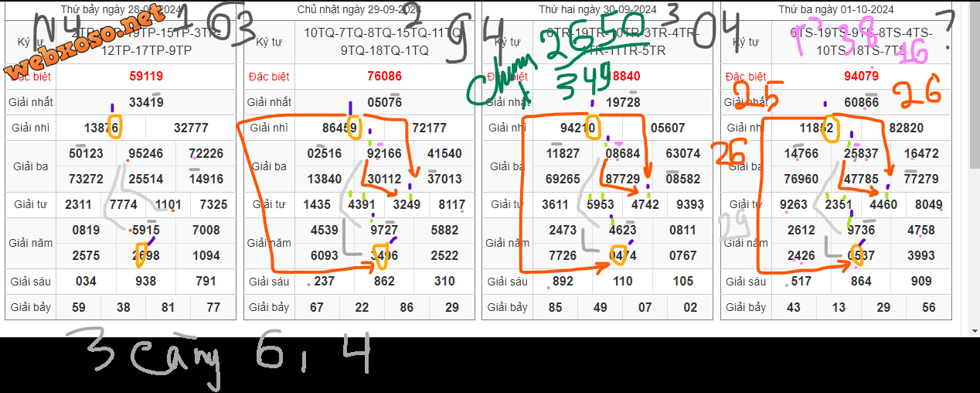
Task: Click second prize number 32777
Action: point(191,128)
